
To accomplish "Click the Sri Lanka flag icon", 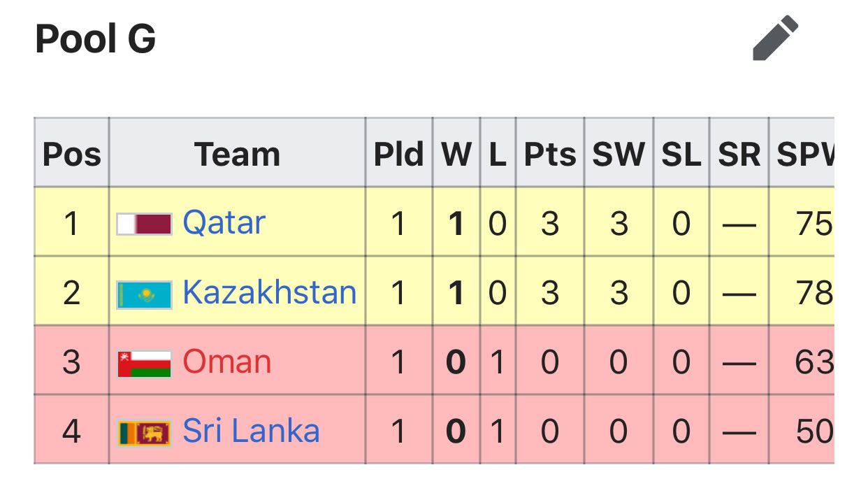I will pyautogui.click(x=145, y=434).
